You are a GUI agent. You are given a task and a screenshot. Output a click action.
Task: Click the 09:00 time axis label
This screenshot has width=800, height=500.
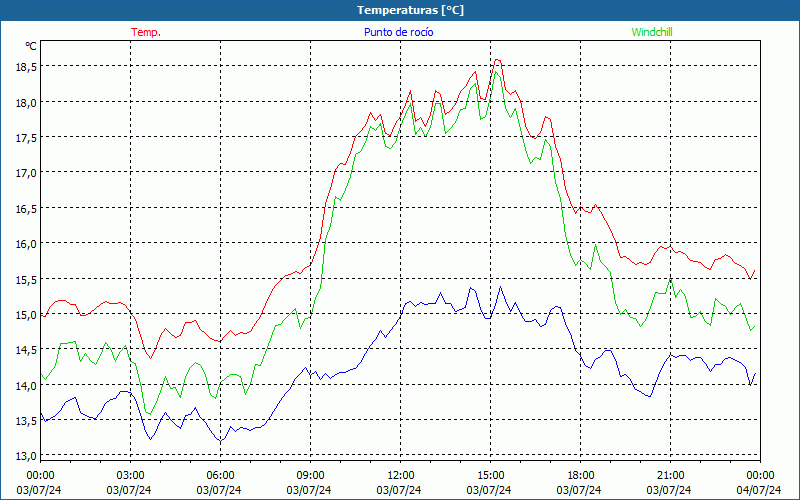click(x=310, y=475)
